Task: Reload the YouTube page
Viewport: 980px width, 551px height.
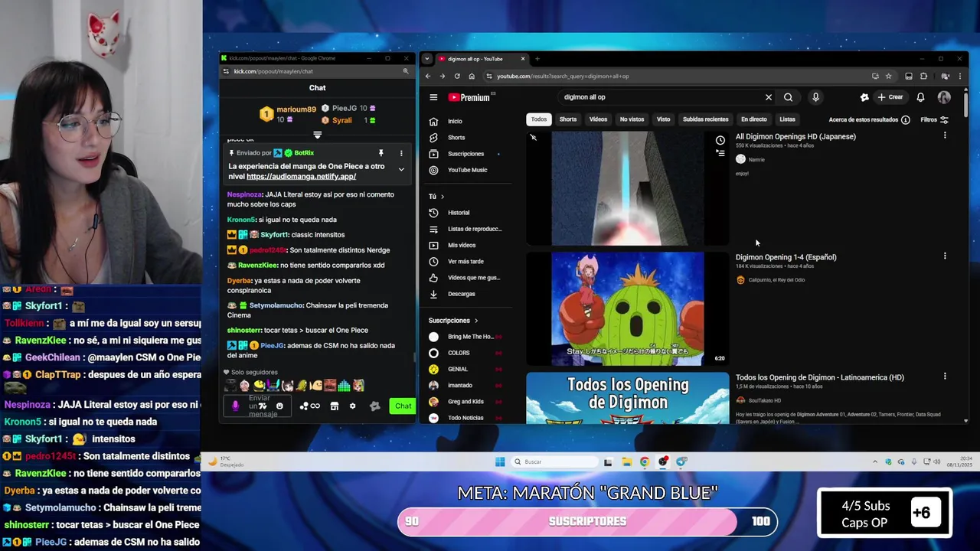Action: tap(457, 76)
